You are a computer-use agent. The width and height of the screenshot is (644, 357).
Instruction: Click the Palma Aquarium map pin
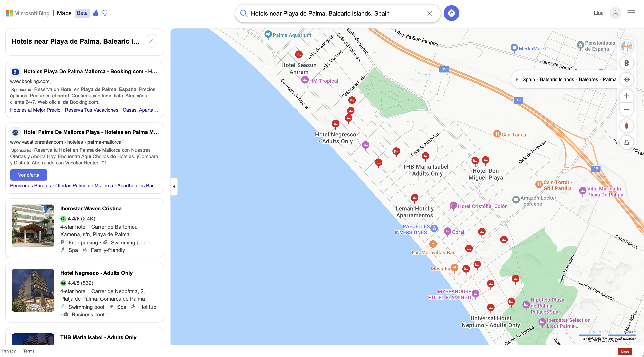click(x=268, y=34)
